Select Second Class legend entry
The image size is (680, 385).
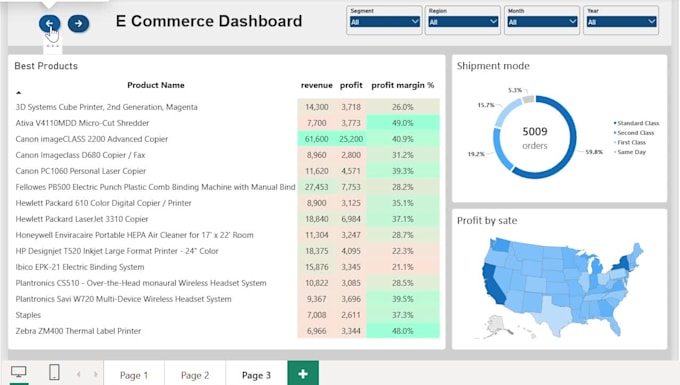click(634, 133)
